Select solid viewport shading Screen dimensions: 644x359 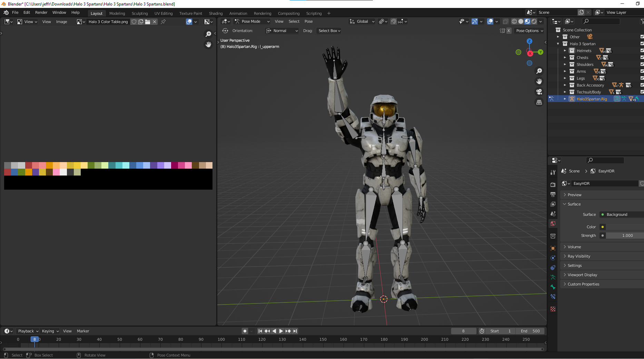click(521, 21)
